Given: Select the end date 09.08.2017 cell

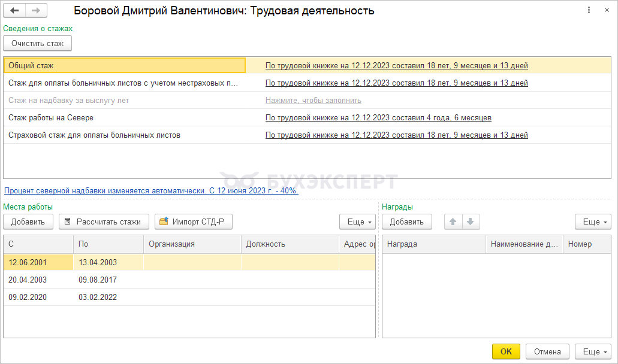Looking at the screenshot, I should (108, 280).
